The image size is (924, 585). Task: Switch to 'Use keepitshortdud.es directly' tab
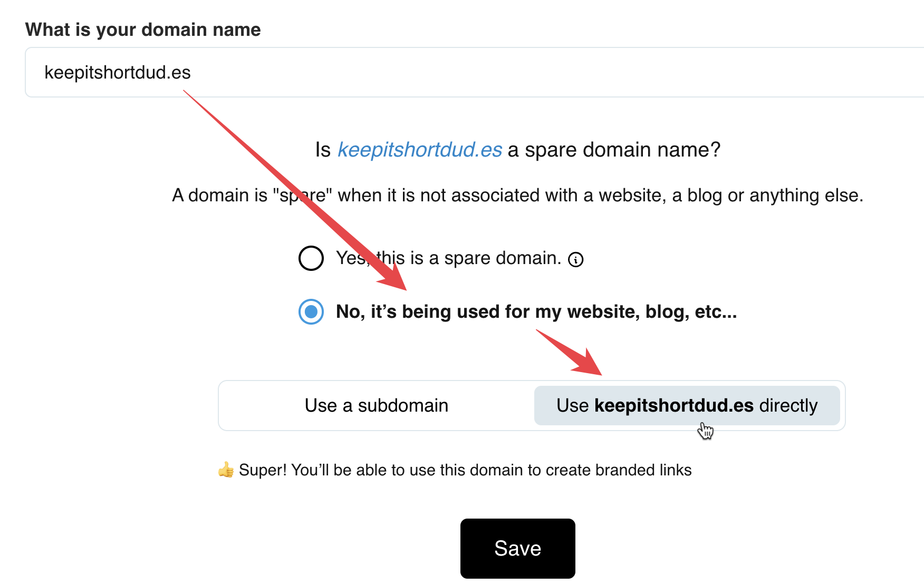pyautogui.click(x=687, y=405)
